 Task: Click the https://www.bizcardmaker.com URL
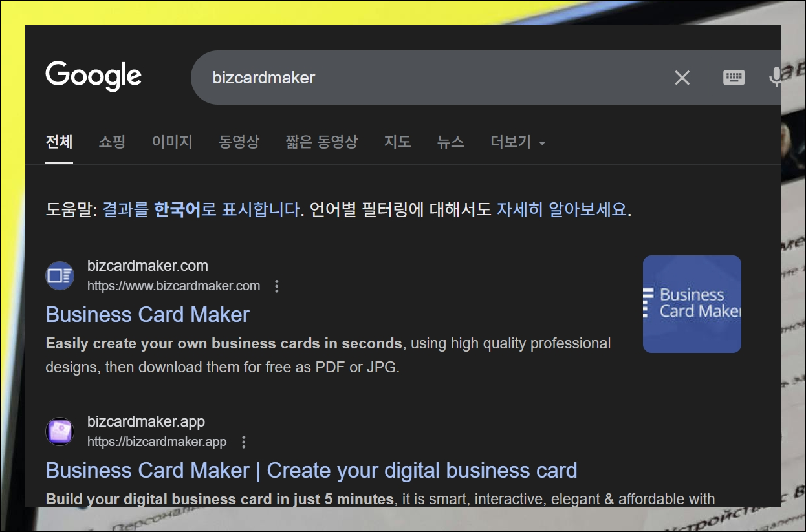tap(173, 286)
